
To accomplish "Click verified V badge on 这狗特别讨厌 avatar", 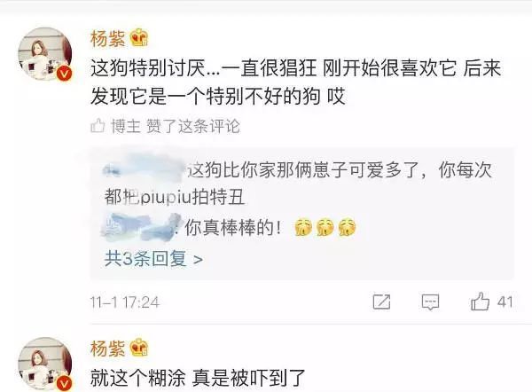I will pos(64,74).
